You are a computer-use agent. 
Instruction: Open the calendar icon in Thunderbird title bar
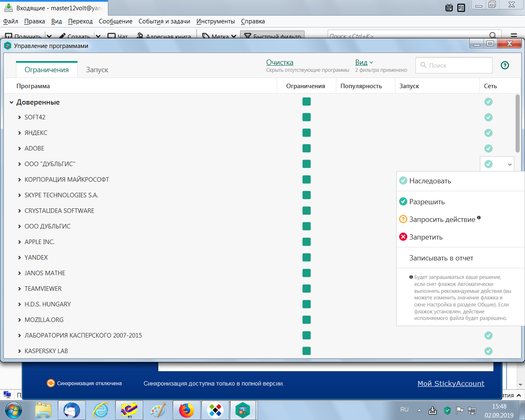point(449,7)
